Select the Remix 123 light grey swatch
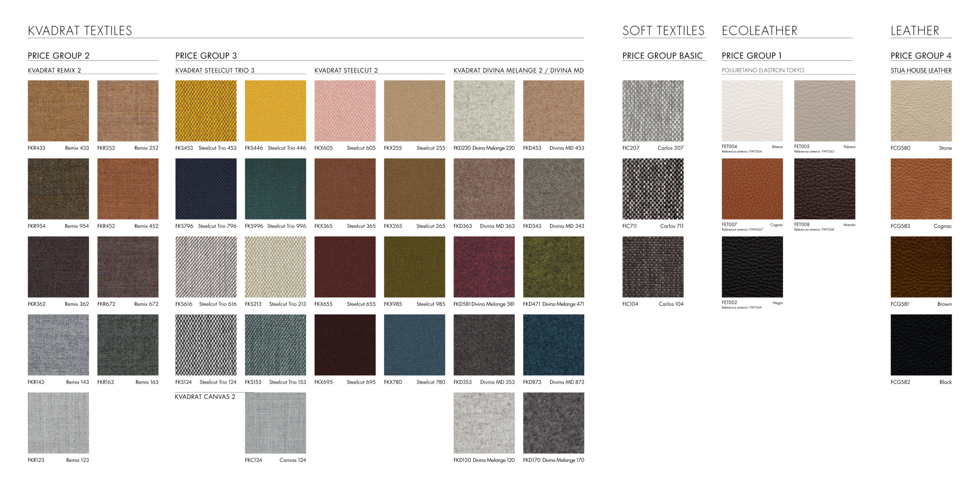980x489 pixels. click(x=58, y=423)
